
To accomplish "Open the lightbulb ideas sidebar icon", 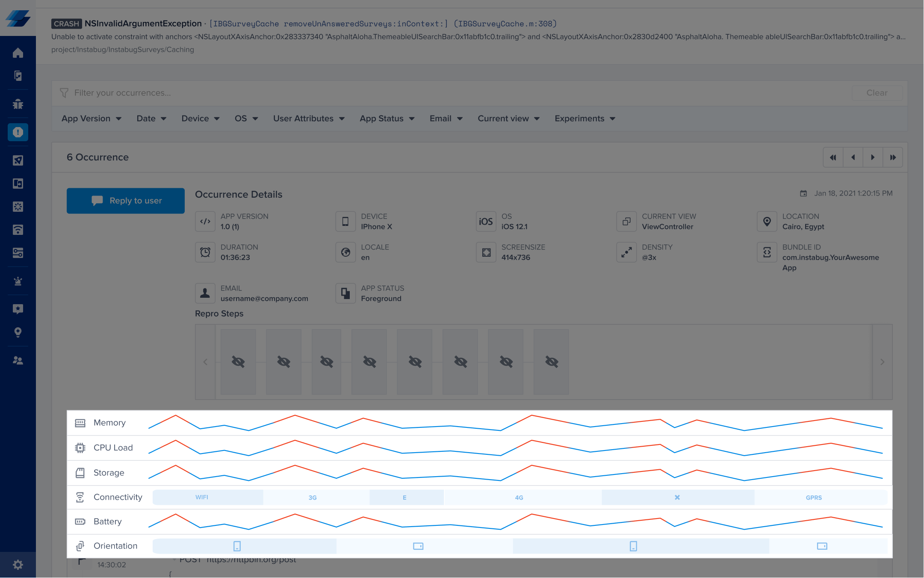I will point(18,332).
